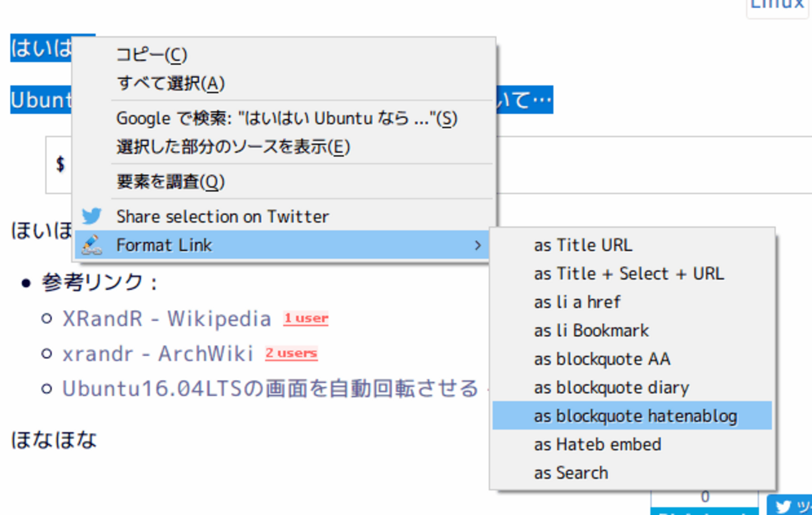The width and height of the screenshot is (812, 515).
Task: Click the Format Link pencil icon
Action: pos(92,245)
